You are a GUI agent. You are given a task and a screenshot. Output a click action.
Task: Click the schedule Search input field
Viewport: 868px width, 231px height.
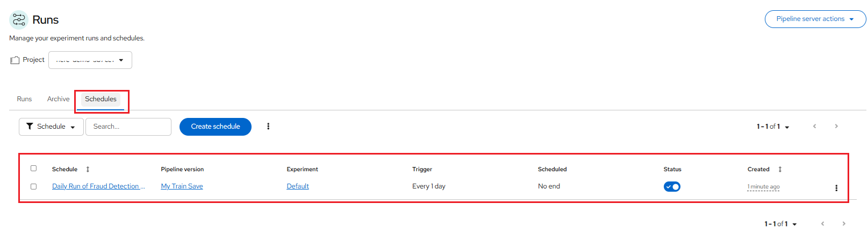pyautogui.click(x=128, y=127)
